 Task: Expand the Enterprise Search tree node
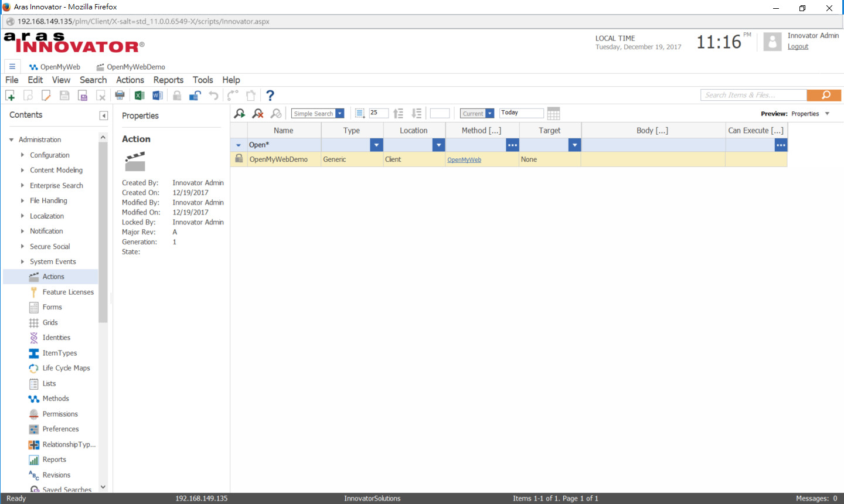pos(22,185)
